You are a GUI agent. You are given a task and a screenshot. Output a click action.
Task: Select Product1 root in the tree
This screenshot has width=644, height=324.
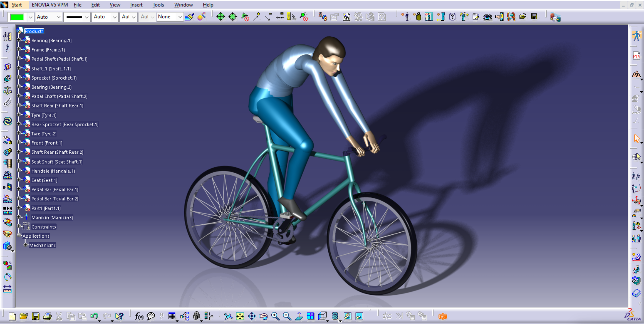coord(34,31)
